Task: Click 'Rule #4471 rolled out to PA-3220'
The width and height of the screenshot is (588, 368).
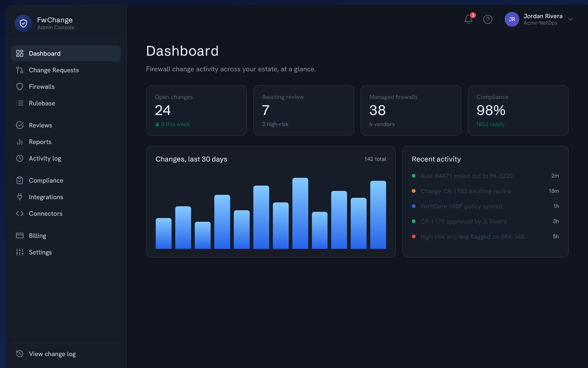Action: (x=466, y=176)
